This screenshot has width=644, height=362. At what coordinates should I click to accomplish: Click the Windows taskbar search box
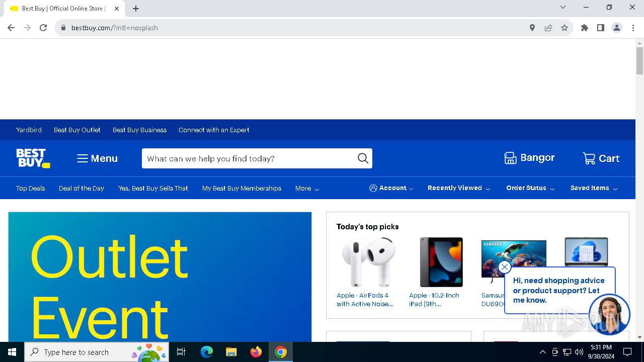[x=97, y=352]
